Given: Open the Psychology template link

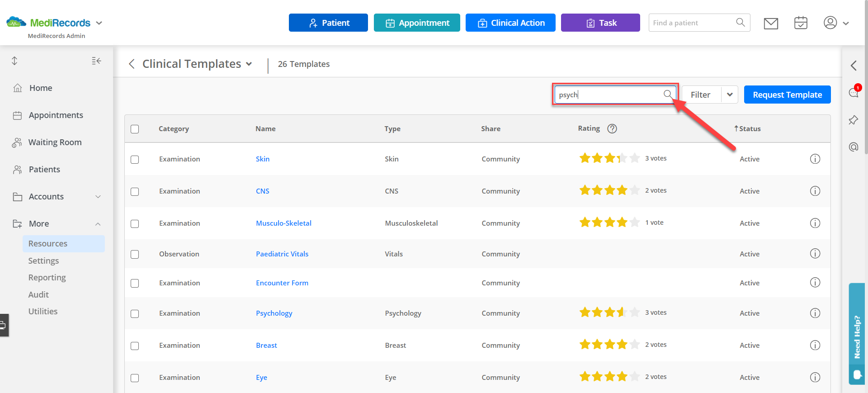Looking at the screenshot, I should pyautogui.click(x=274, y=313).
